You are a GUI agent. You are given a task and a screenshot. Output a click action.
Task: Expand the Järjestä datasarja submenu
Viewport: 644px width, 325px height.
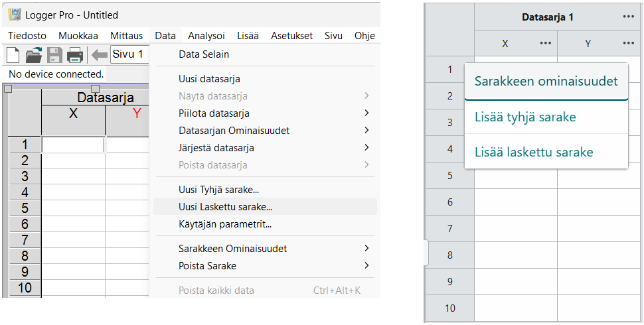[x=366, y=147]
